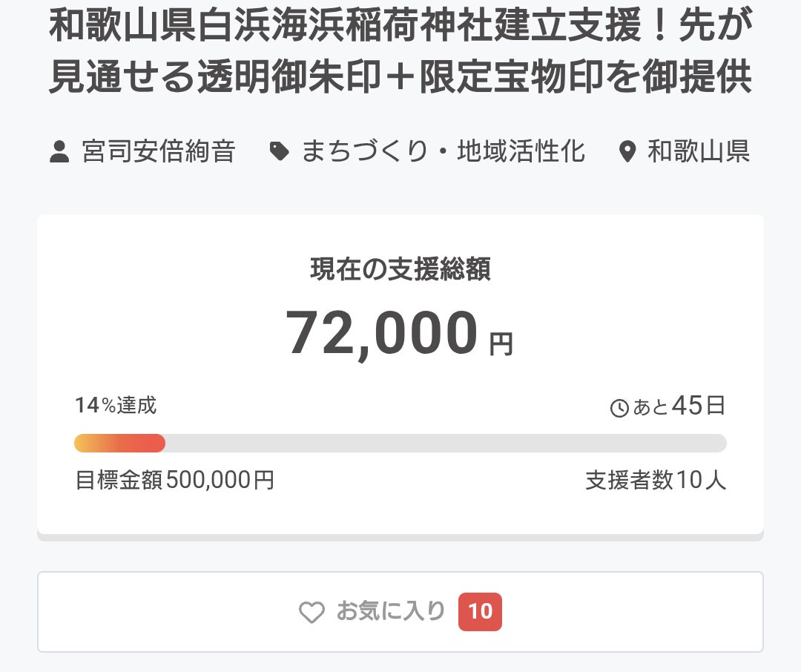Click the gray unfilled progress bar section

click(x=445, y=443)
